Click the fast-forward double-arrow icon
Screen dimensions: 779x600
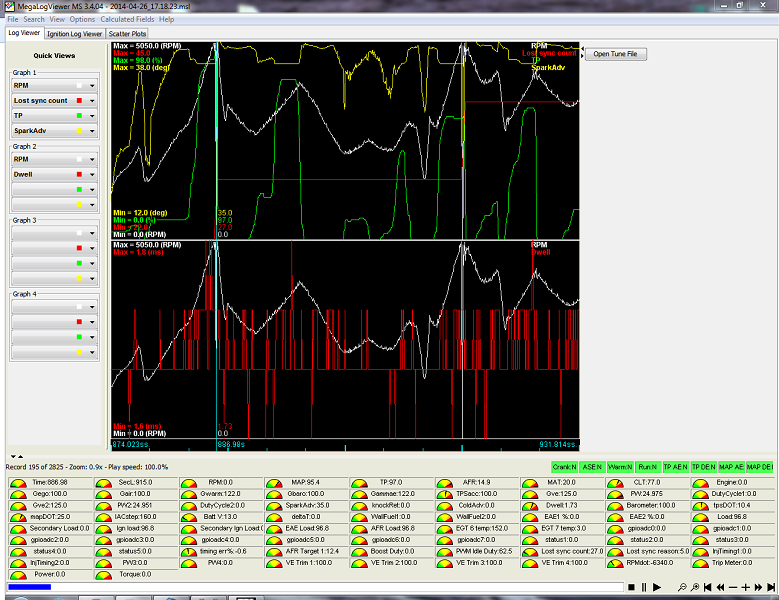pos(758,586)
